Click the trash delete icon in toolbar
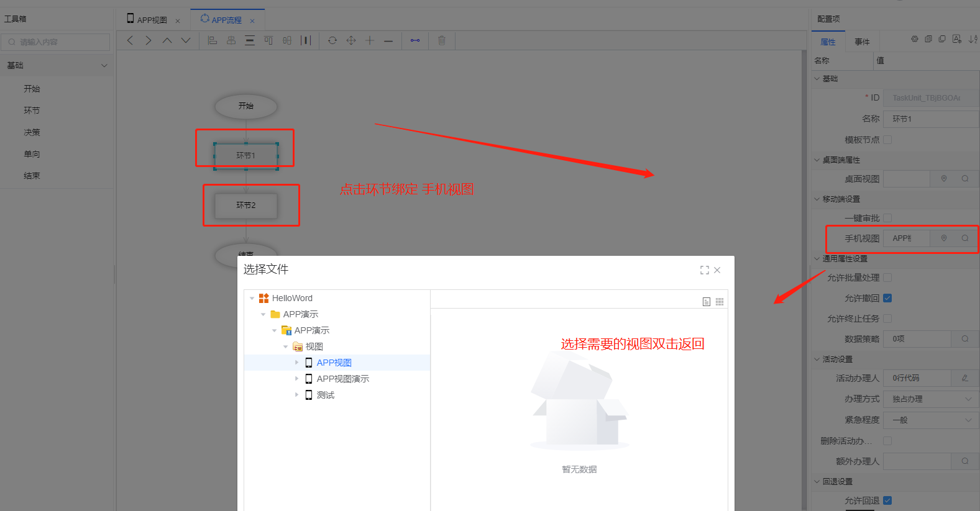Screen dimensions: 980x511 (x=442, y=40)
